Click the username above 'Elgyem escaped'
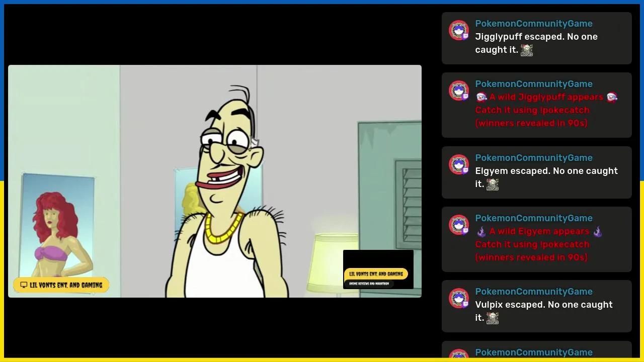 point(534,158)
